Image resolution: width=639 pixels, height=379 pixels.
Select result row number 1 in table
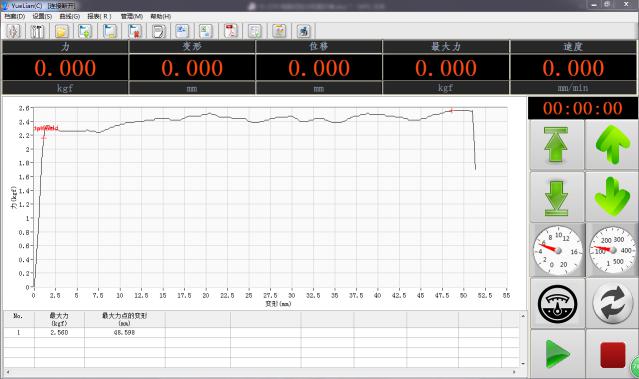click(x=261, y=333)
